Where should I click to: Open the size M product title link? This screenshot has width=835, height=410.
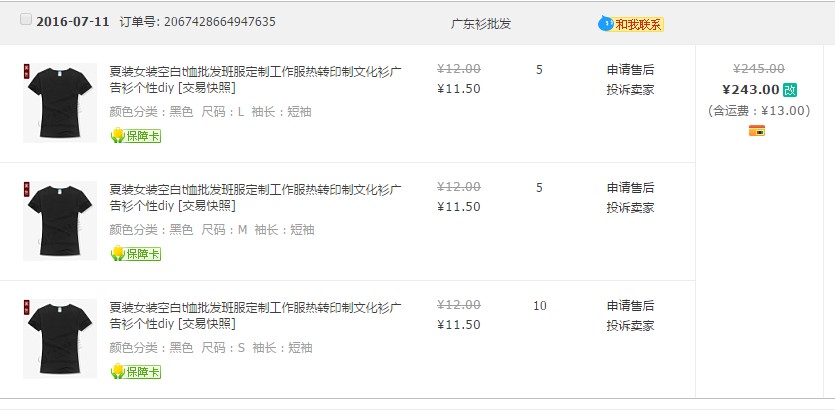(x=256, y=198)
